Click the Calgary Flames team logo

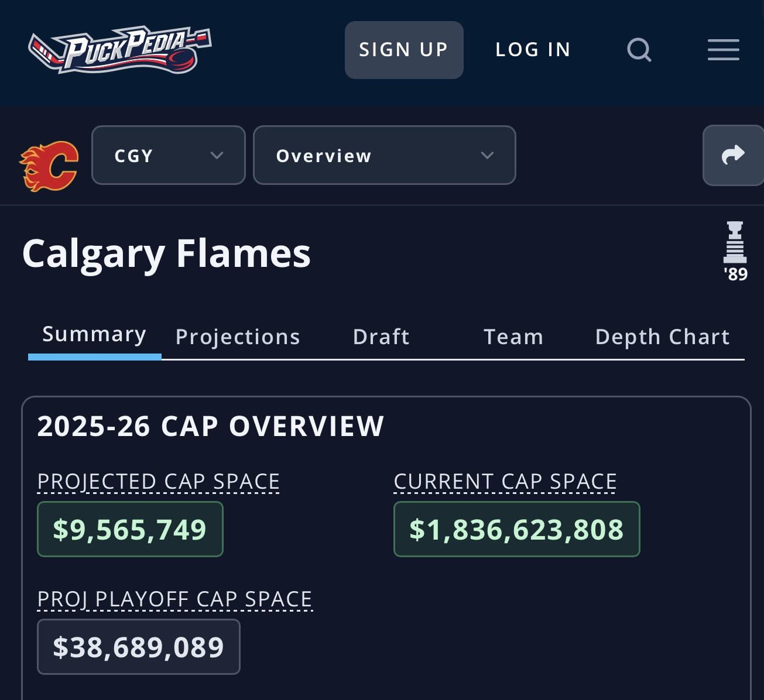pyautogui.click(x=49, y=166)
